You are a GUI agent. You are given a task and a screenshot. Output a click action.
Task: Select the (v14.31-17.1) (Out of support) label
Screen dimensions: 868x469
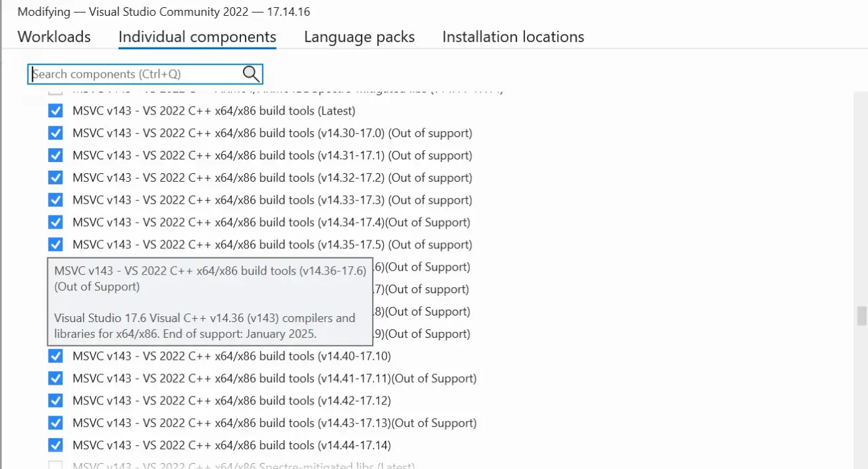click(x=272, y=155)
